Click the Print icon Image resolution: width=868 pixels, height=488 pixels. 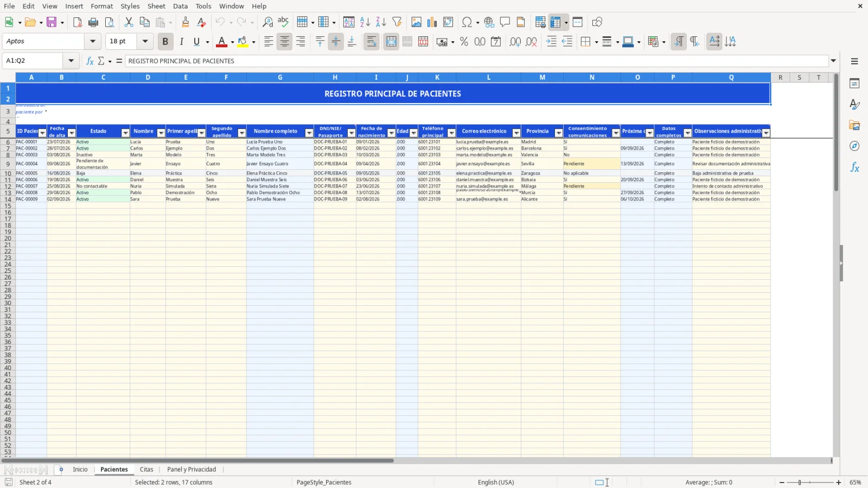tap(93, 22)
